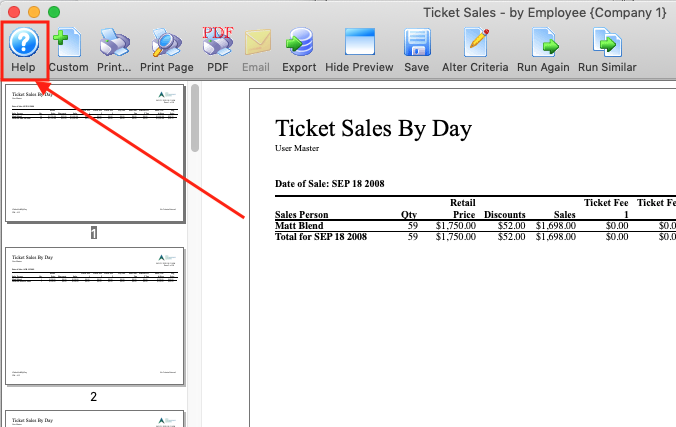Save report with the floppy Save icon
The width and height of the screenshot is (676, 427).
pos(417,42)
